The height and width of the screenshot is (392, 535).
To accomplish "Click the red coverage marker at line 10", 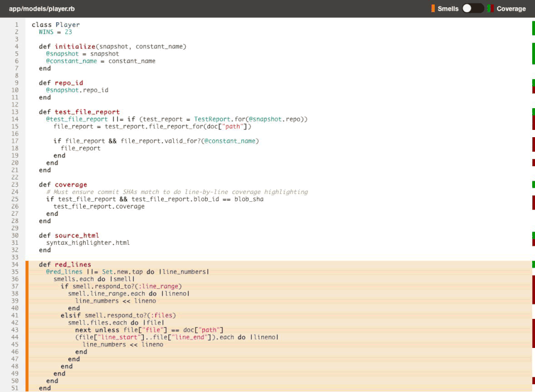I will [533, 90].
